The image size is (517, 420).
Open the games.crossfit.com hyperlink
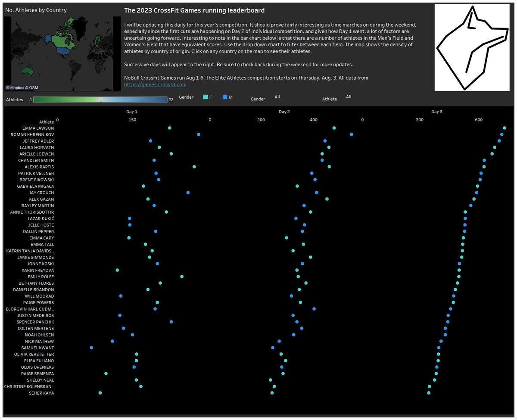[155, 85]
